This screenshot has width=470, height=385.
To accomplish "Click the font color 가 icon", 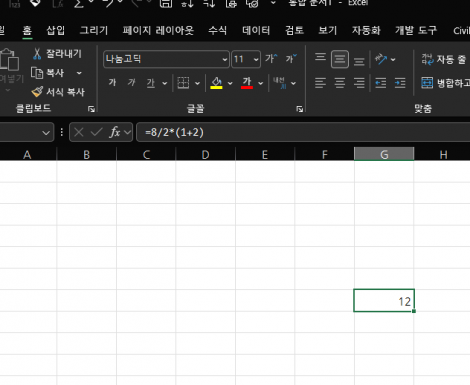I will click(x=247, y=83).
